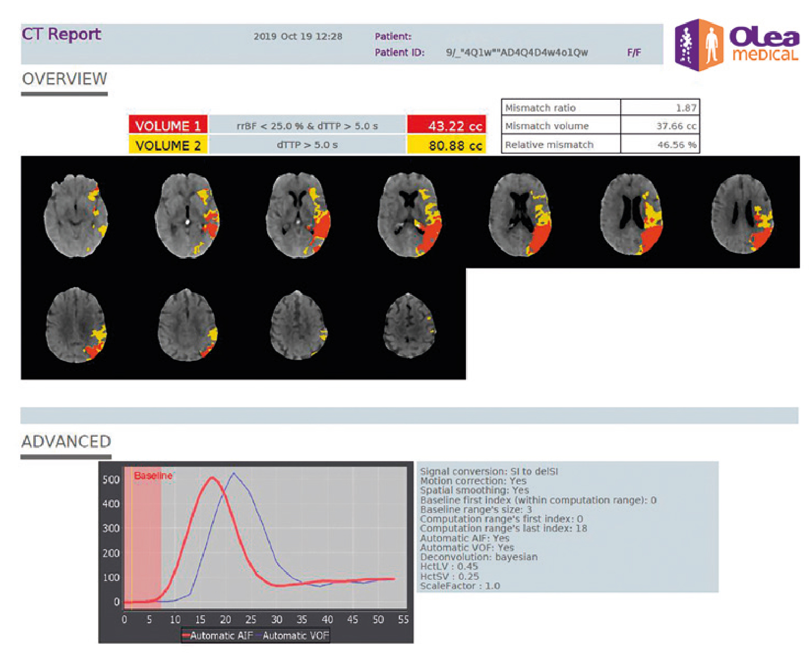The image size is (812, 664).
Task: Click the red VOLUME 1 label
Action: (x=168, y=126)
